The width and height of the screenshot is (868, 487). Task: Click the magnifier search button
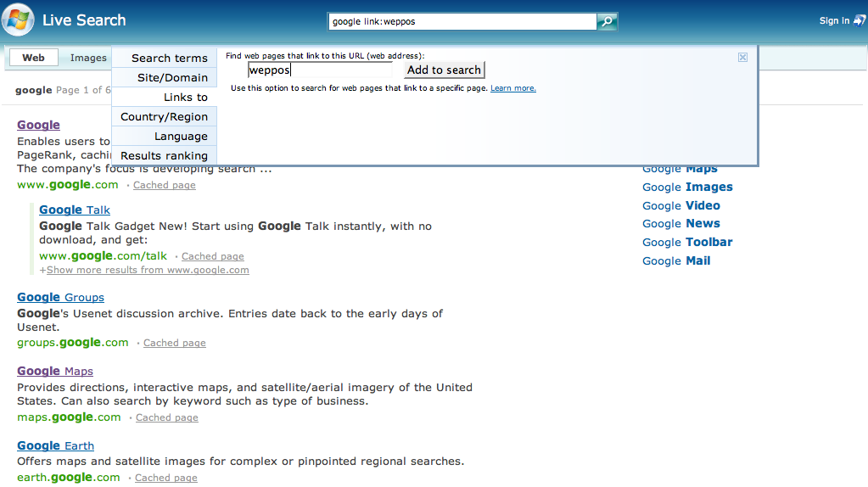coord(608,21)
